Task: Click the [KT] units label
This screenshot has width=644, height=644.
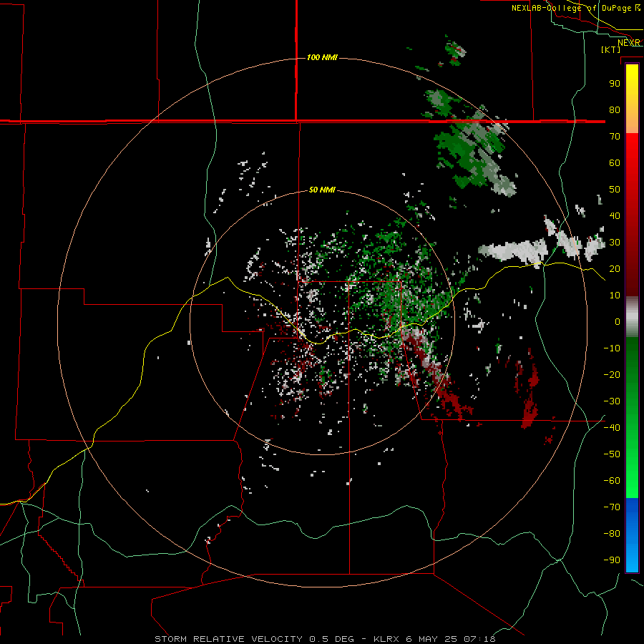Action: (x=611, y=49)
